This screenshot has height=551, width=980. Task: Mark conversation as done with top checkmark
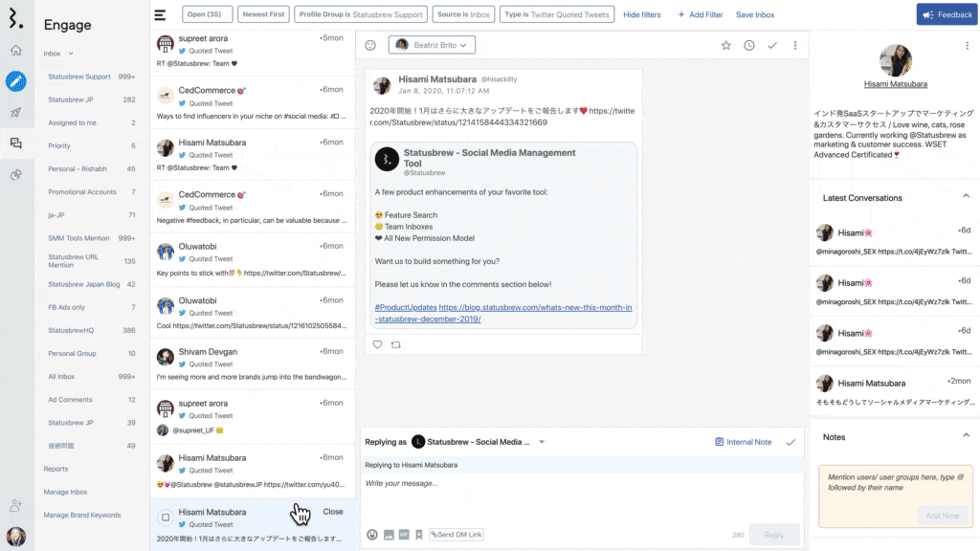coord(771,45)
